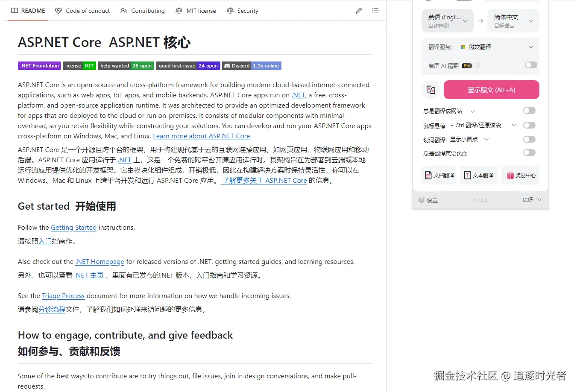The height and width of the screenshot is (392, 577).
Task: Open the .NET Homepage link
Action: click(x=100, y=262)
